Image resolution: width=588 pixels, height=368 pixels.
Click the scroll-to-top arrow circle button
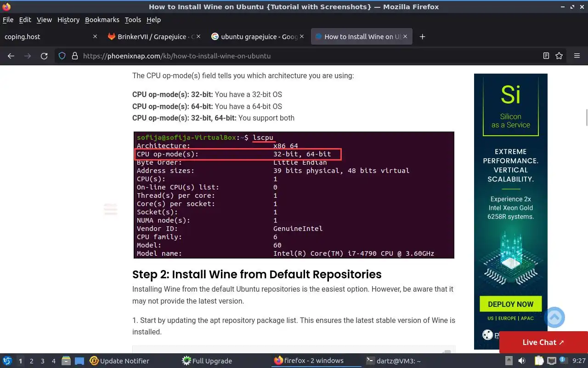tap(554, 317)
